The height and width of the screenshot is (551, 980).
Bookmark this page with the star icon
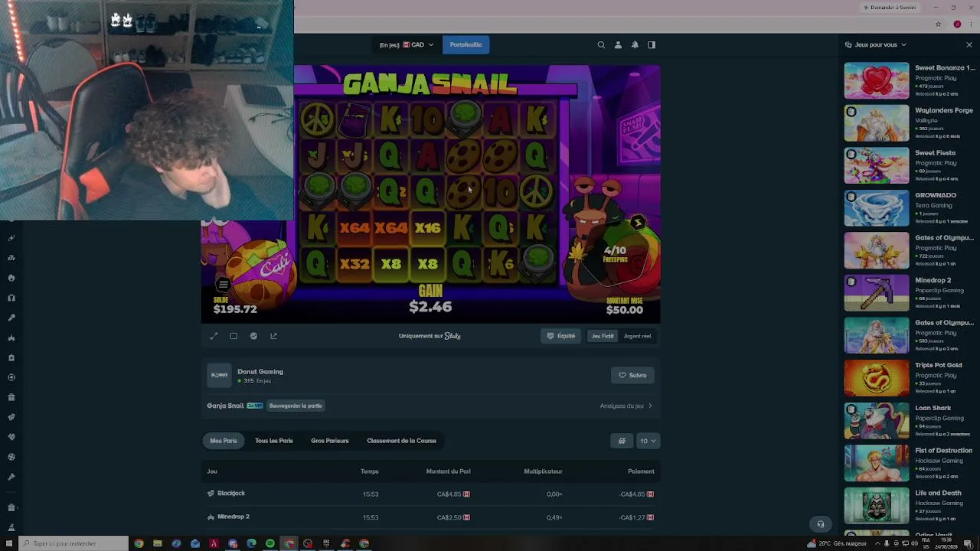(x=938, y=24)
